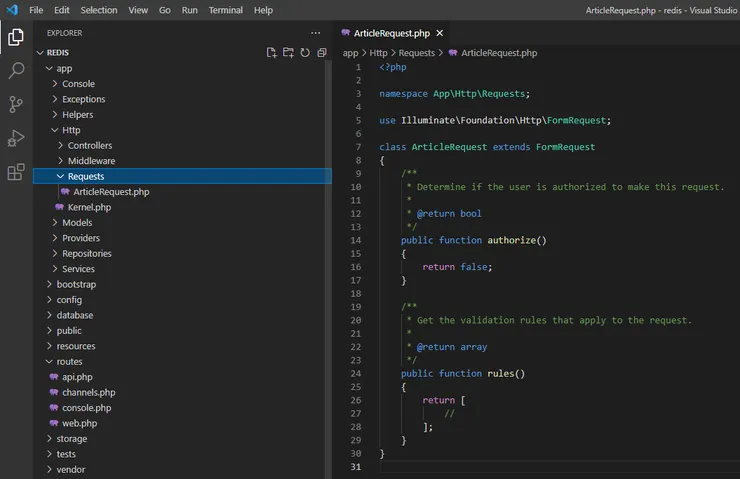
Task: Open the Search view icon
Action: (x=16, y=71)
